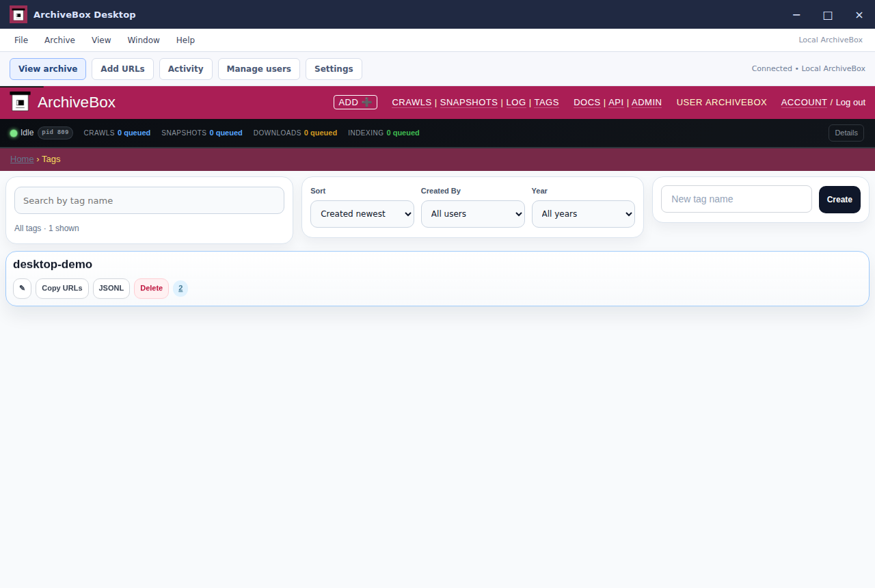
Task: Go to the Home breadcrumb link
Action: [x=22, y=159]
